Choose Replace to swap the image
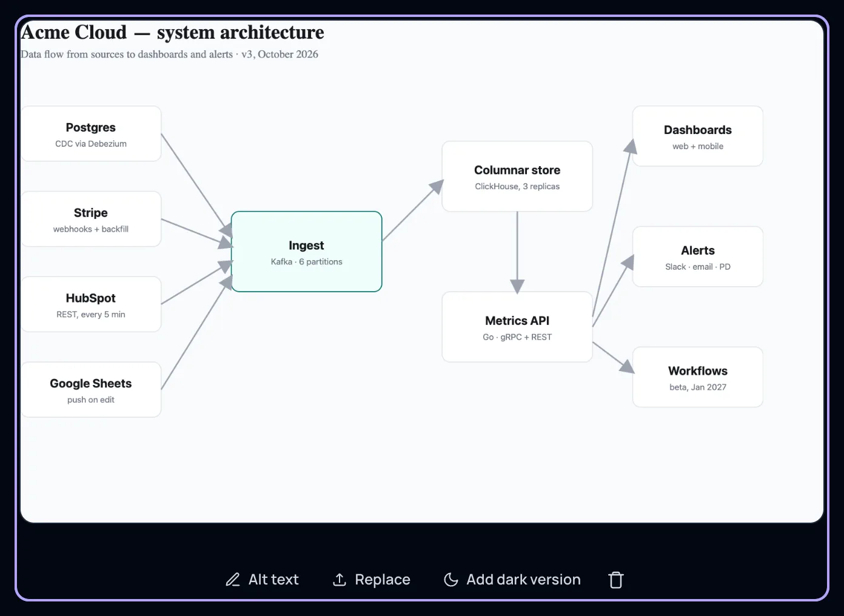This screenshot has height=616, width=844. click(x=372, y=580)
